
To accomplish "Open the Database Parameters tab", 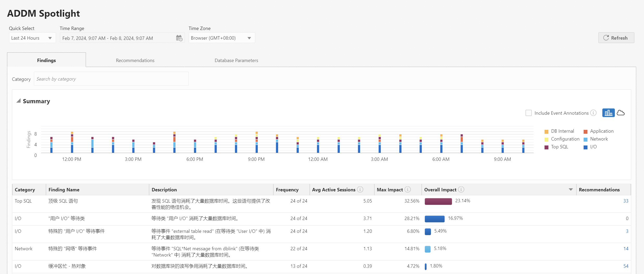I will click(236, 60).
